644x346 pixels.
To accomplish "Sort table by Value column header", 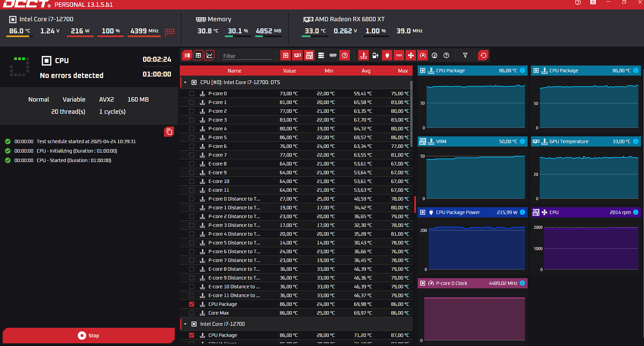I will pos(289,71).
